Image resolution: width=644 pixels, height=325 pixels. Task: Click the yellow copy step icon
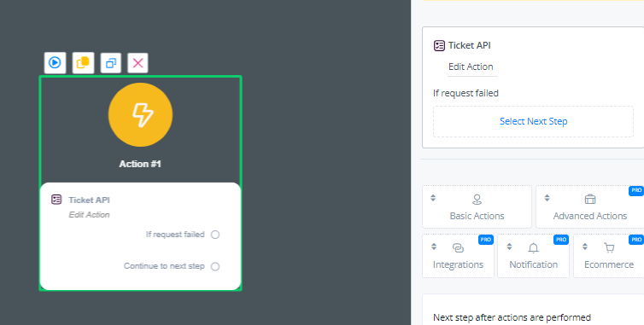click(83, 63)
